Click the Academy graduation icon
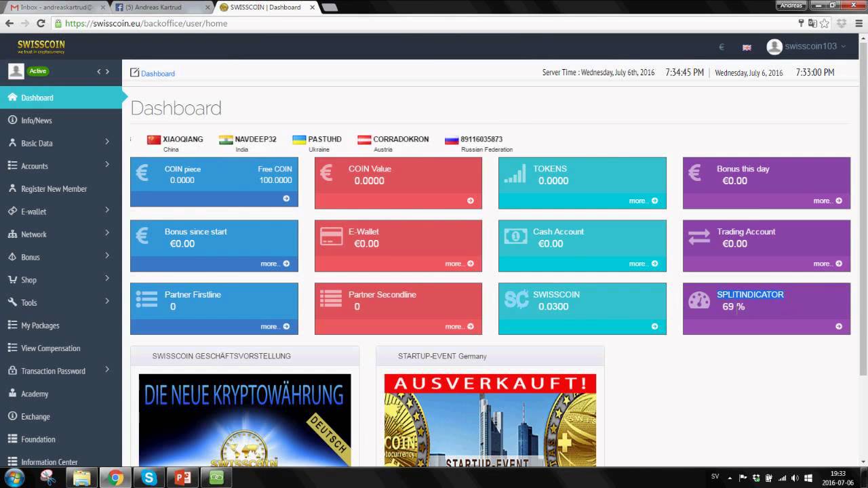 12,394
